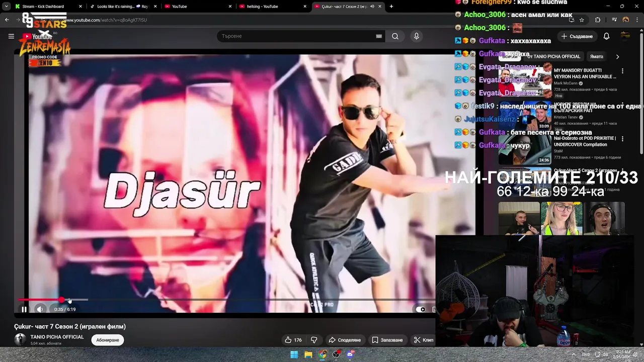Toggle the autoplay switch in the player

pos(421,309)
